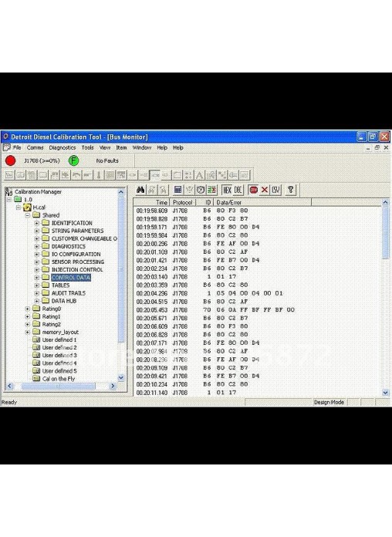Screen dimensions: 392x537
Task: Collapse the Shared folder node
Action: (28, 215)
